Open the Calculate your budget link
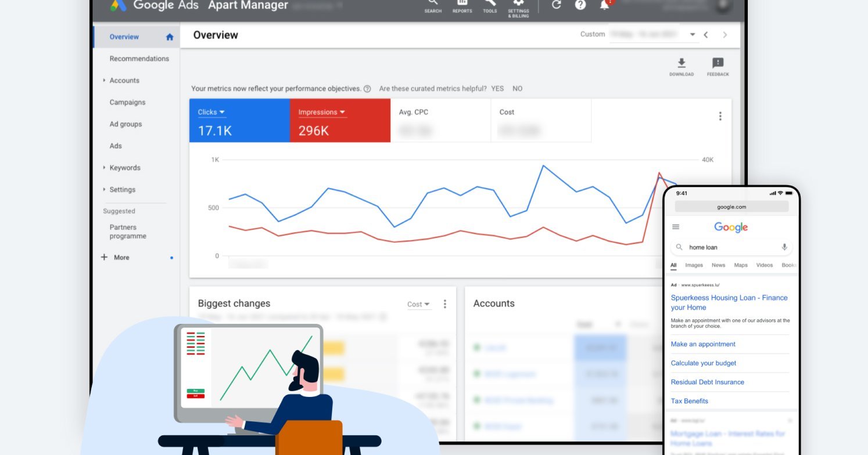 tap(704, 363)
